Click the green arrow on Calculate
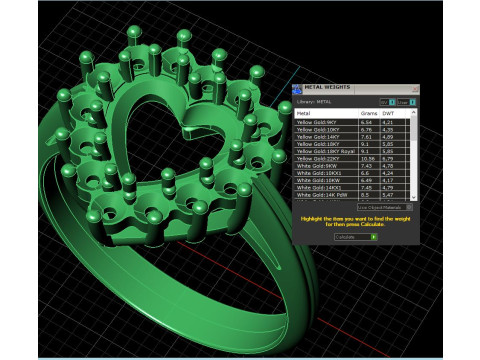Screen dimensions: 480x360 pyautogui.click(x=374, y=237)
